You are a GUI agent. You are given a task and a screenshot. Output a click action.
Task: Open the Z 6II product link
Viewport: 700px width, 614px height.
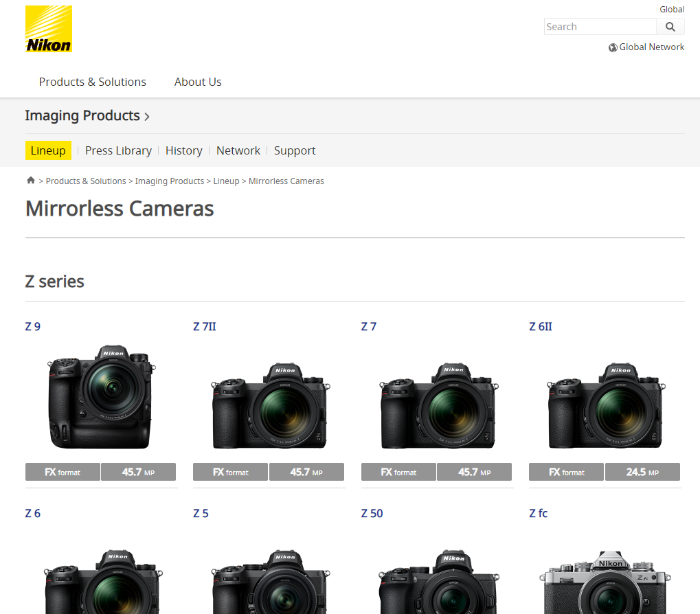click(540, 326)
